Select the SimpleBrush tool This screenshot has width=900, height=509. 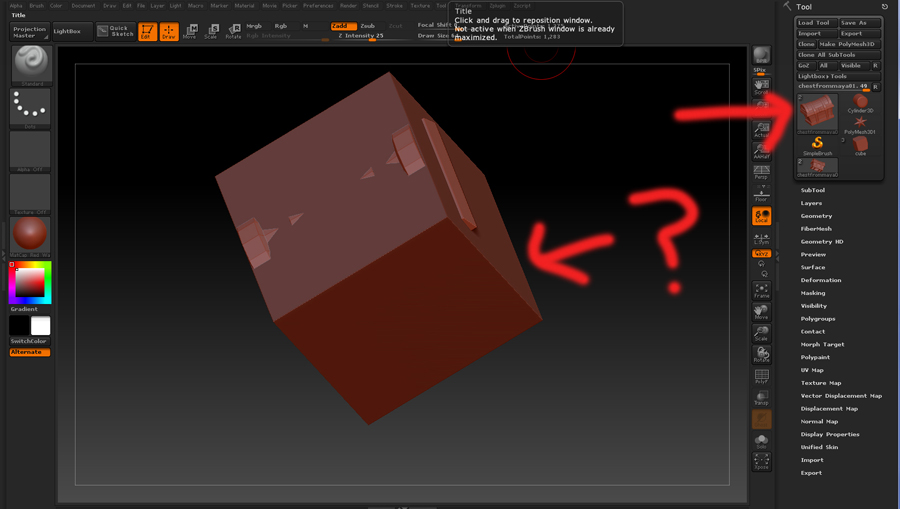817,146
